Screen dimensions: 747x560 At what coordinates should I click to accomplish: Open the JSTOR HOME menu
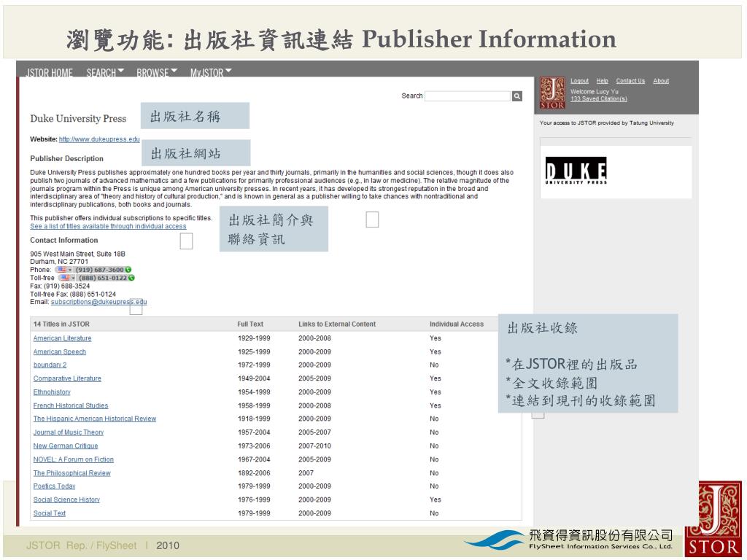(49, 72)
